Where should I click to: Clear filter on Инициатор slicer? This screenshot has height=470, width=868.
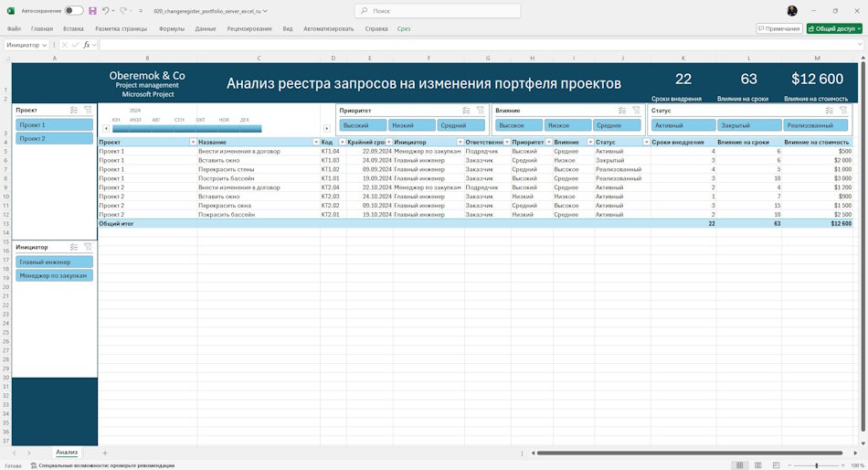[x=88, y=247]
